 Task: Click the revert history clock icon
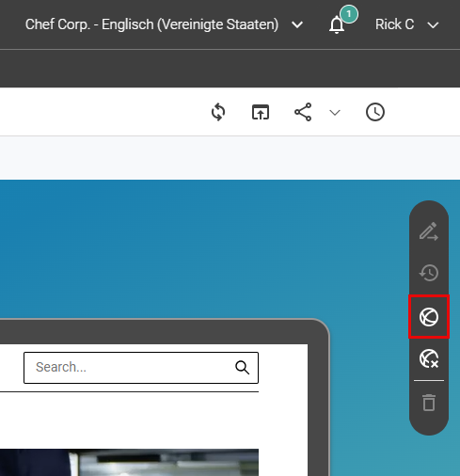(429, 273)
